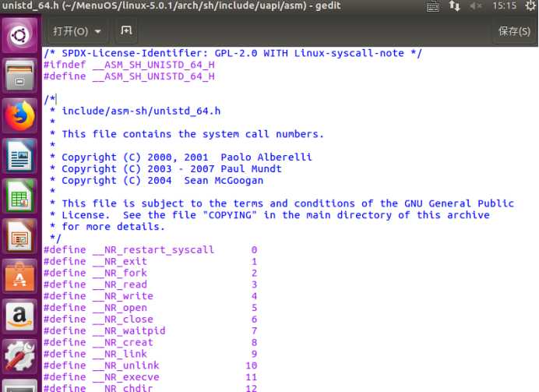Open the keyboard input indicator
The height and width of the screenshot is (392, 539).
pos(433,6)
